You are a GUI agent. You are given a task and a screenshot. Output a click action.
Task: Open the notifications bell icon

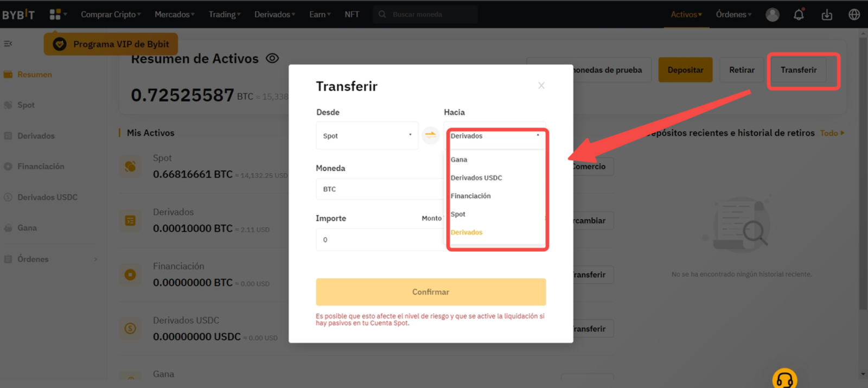[x=799, y=15]
